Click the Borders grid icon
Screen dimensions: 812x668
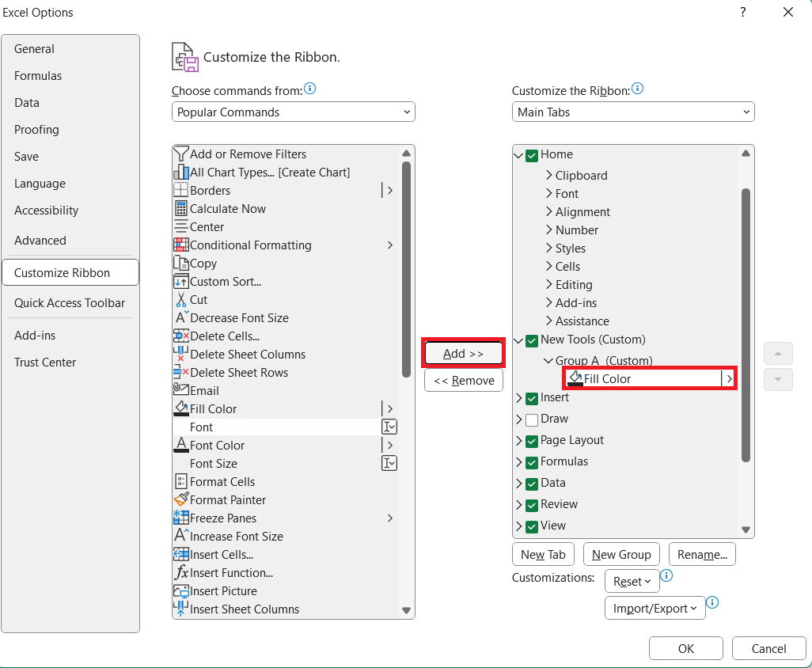180,191
